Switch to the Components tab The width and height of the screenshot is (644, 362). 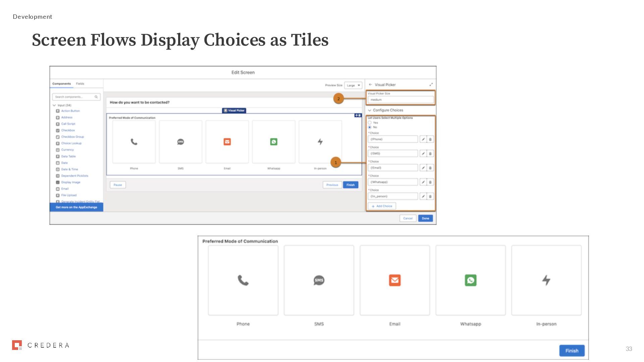coord(61,83)
